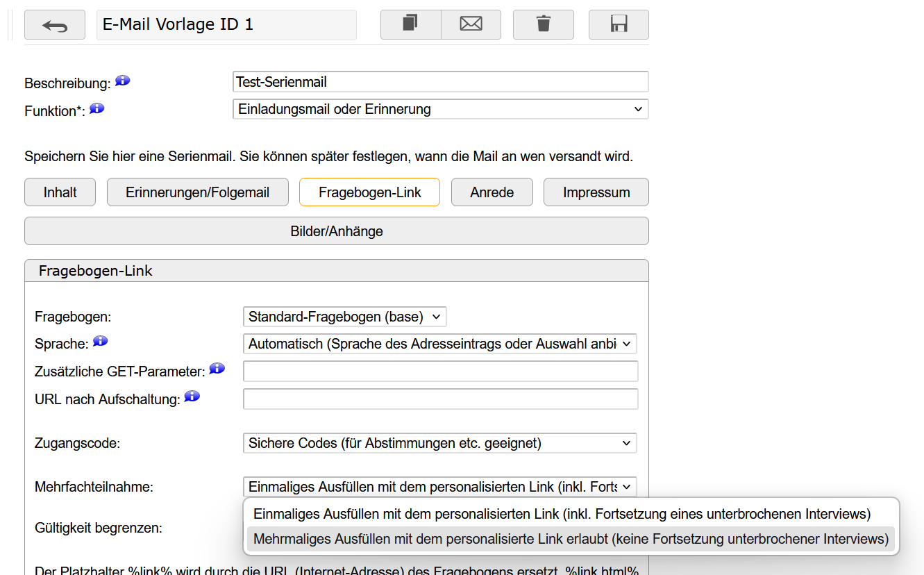Viewport: 924px width, 575px height.
Task: Click the info icon next to Sprache
Action: point(99,341)
